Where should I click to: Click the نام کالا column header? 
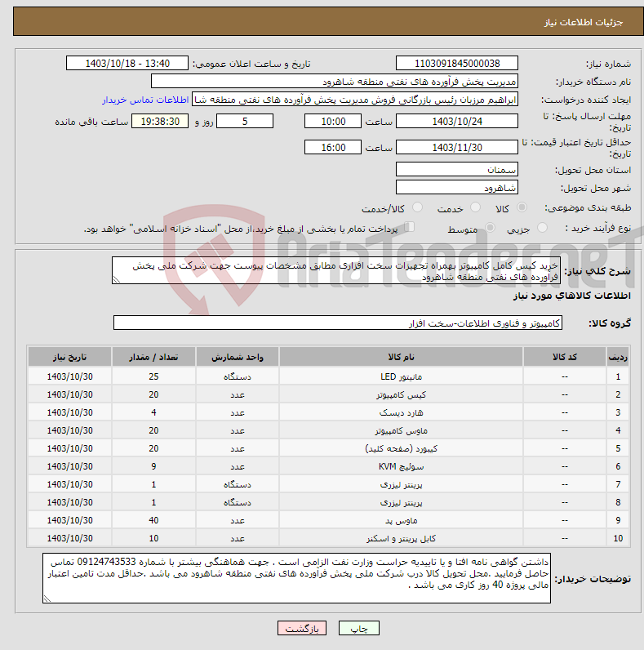click(401, 357)
